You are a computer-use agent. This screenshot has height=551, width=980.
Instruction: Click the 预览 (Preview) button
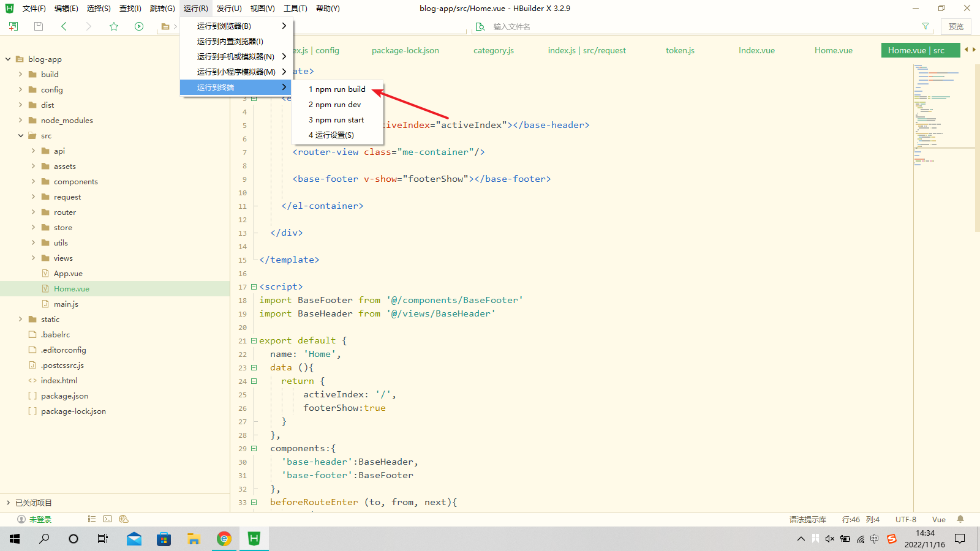coord(956,26)
